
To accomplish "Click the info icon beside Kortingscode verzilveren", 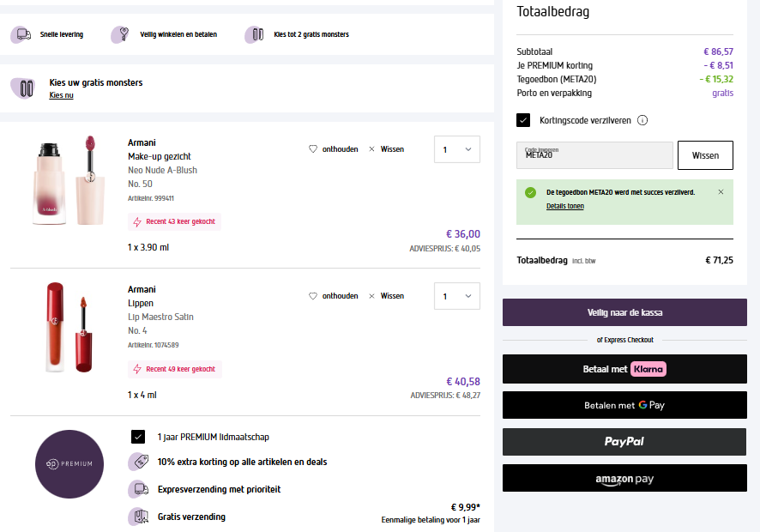I will click(x=642, y=121).
